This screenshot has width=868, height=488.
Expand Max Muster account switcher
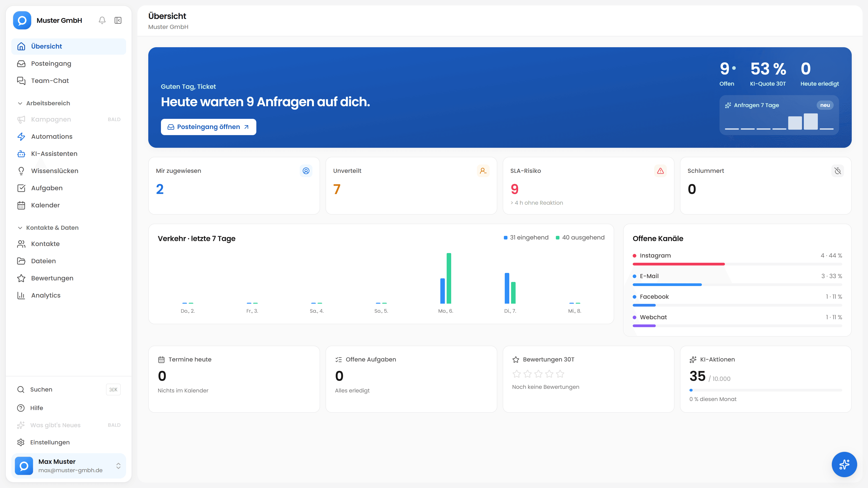click(118, 466)
